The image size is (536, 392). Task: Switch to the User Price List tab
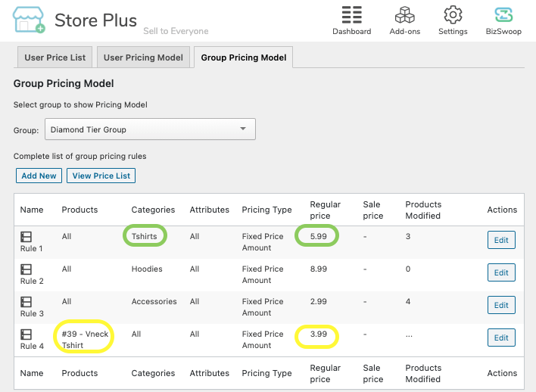[x=55, y=58]
